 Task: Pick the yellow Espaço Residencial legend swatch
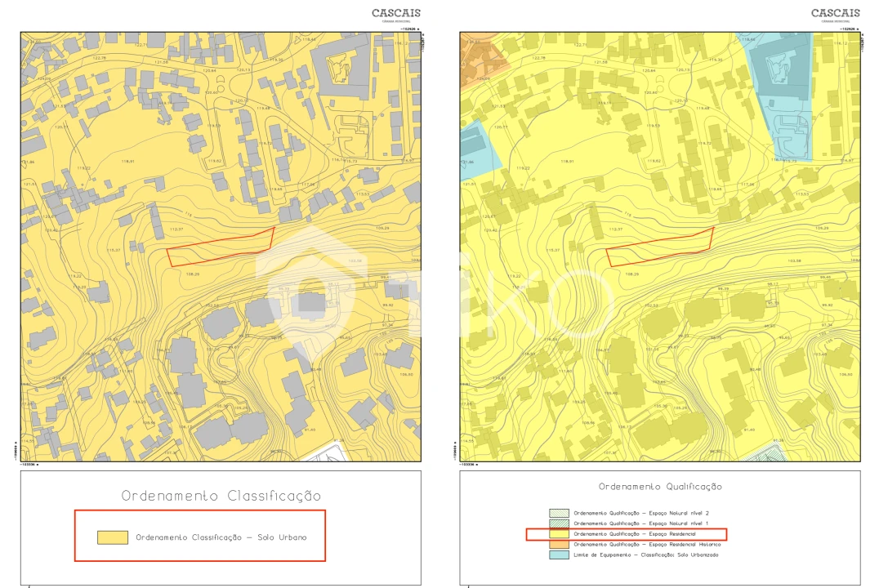coord(559,534)
